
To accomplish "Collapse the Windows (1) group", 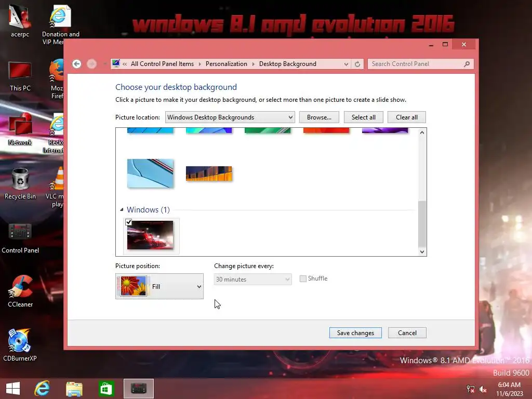I will 122,210.
